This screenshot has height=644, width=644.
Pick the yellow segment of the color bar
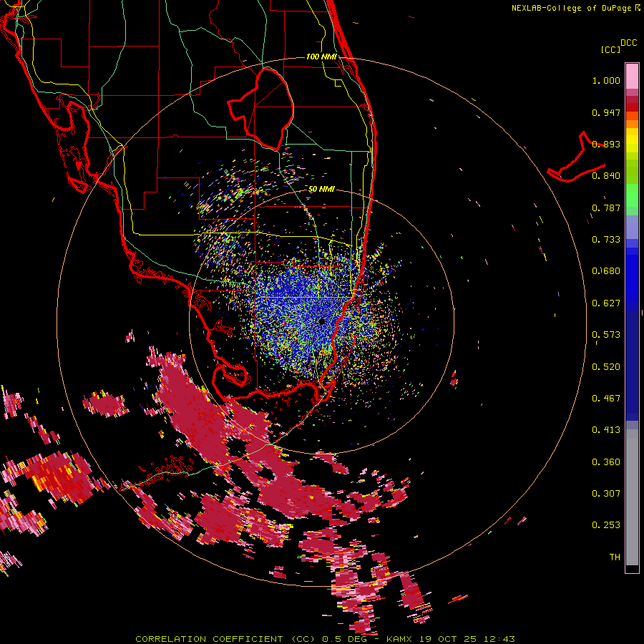click(x=632, y=140)
